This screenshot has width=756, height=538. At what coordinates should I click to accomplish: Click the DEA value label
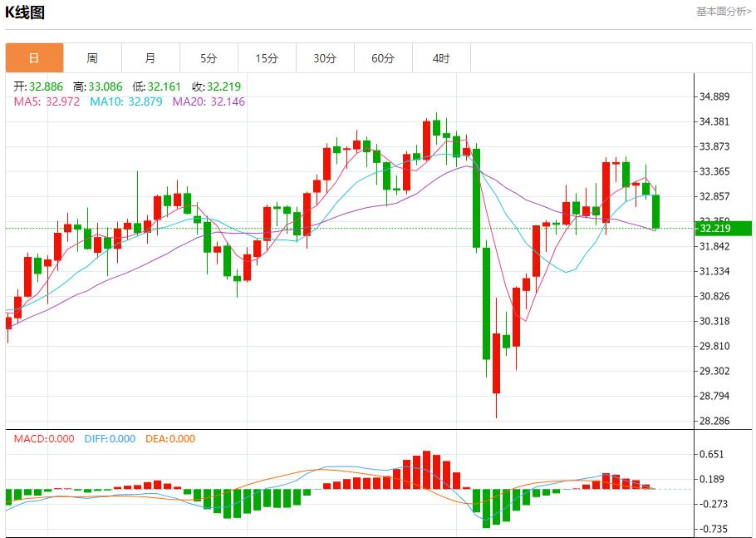pos(170,439)
